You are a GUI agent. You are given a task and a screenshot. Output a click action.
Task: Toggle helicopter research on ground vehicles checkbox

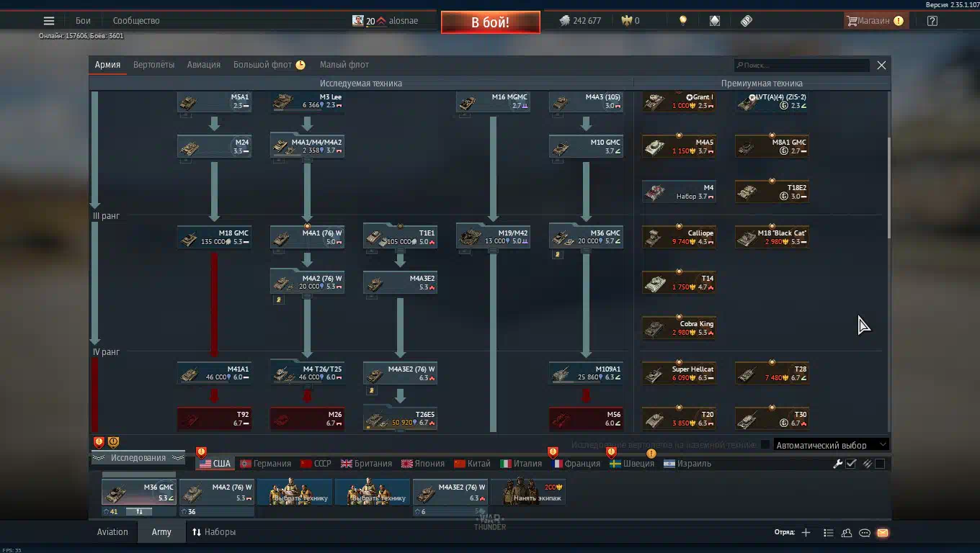tap(765, 445)
